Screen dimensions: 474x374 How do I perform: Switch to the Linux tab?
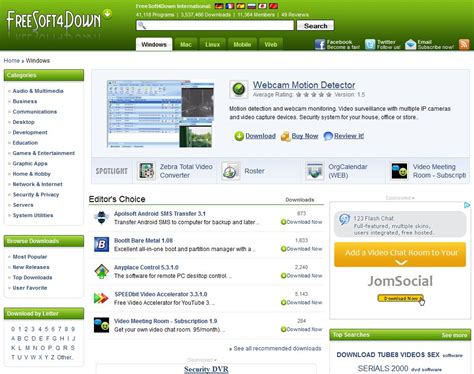coord(212,44)
